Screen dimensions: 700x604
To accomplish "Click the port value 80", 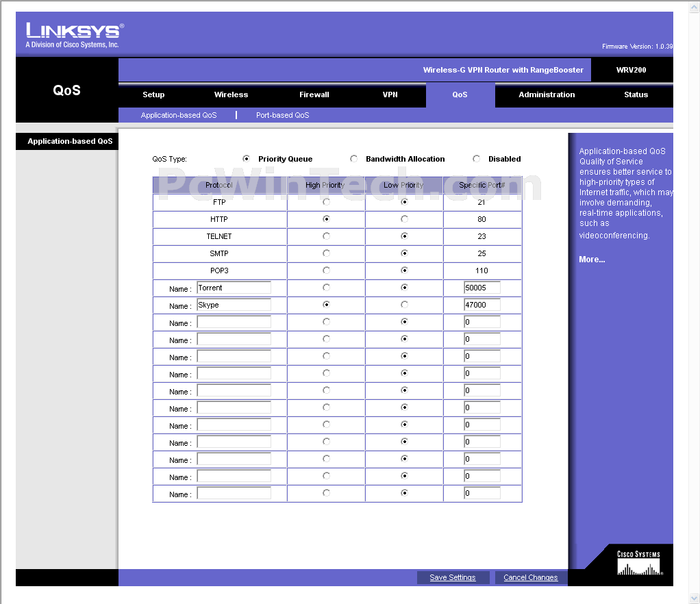I will pos(482,219).
